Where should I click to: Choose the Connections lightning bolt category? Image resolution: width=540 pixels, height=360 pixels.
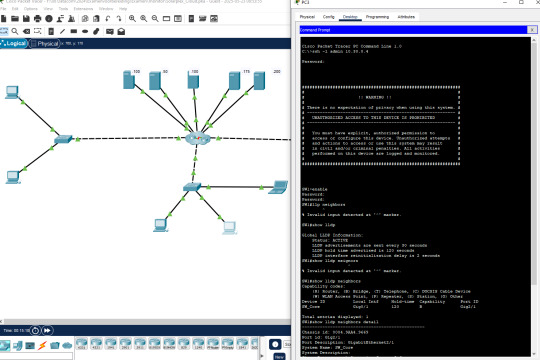point(42,345)
